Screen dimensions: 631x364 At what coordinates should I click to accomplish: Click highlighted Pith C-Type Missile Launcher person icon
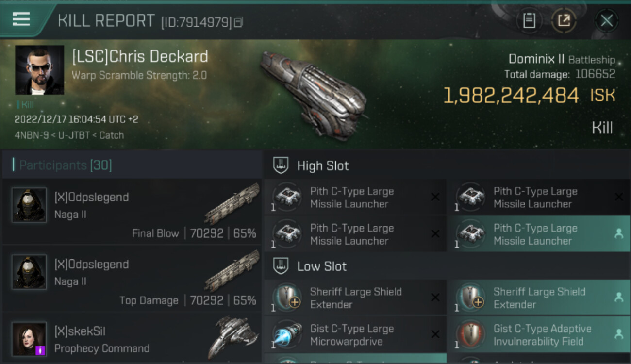pos(618,233)
